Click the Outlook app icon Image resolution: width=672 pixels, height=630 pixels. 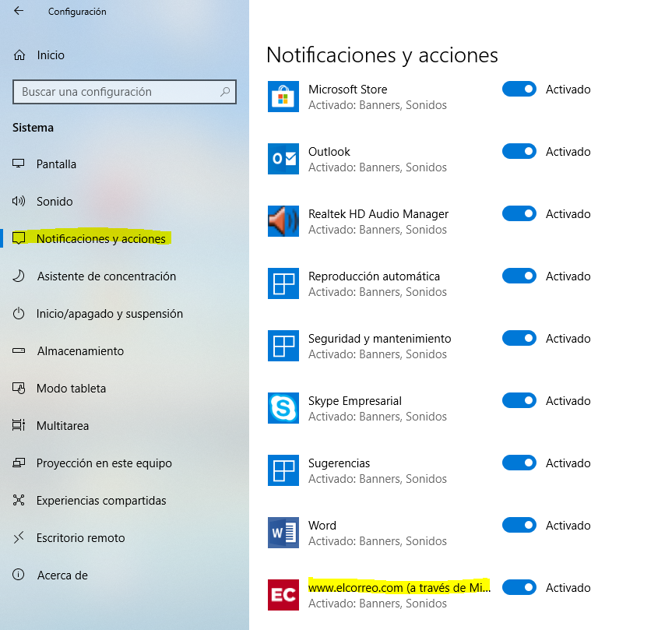tap(283, 159)
